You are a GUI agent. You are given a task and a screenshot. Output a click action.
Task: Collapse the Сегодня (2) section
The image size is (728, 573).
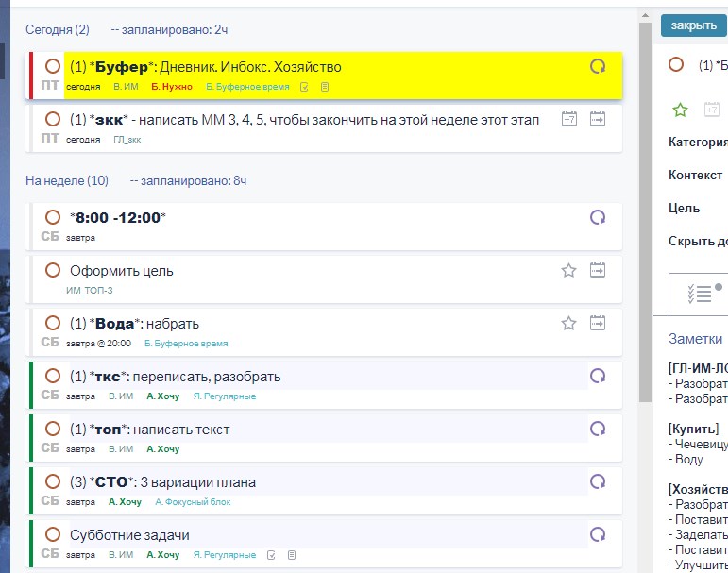57,29
